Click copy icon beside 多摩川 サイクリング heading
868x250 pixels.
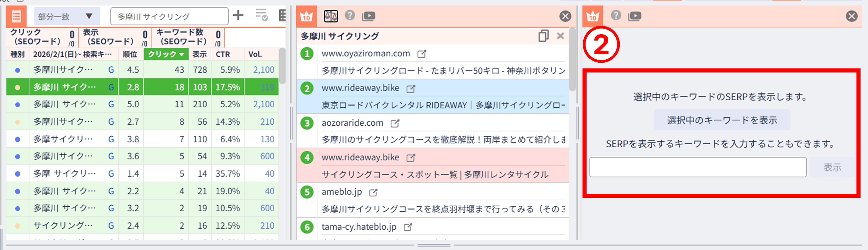point(543,36)
